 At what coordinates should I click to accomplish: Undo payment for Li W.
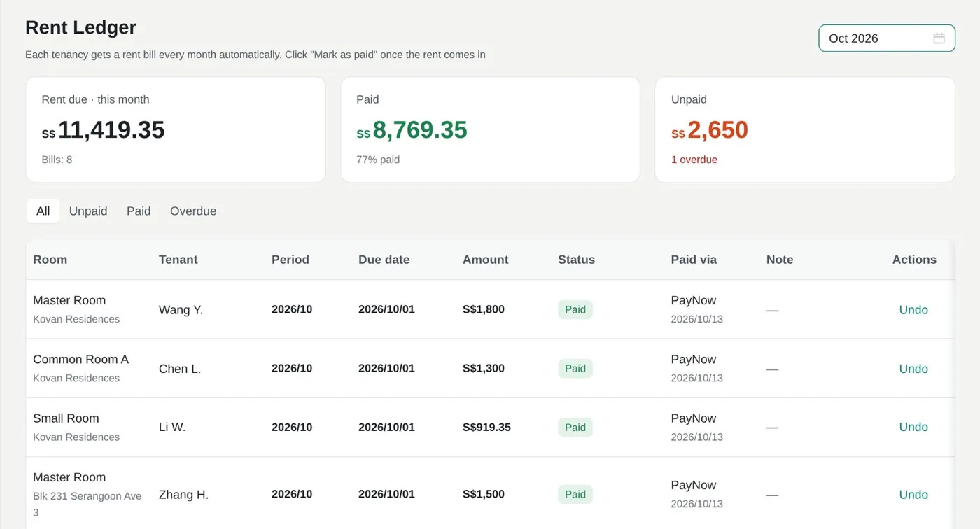pyautogui.click(x=913, y=427)
